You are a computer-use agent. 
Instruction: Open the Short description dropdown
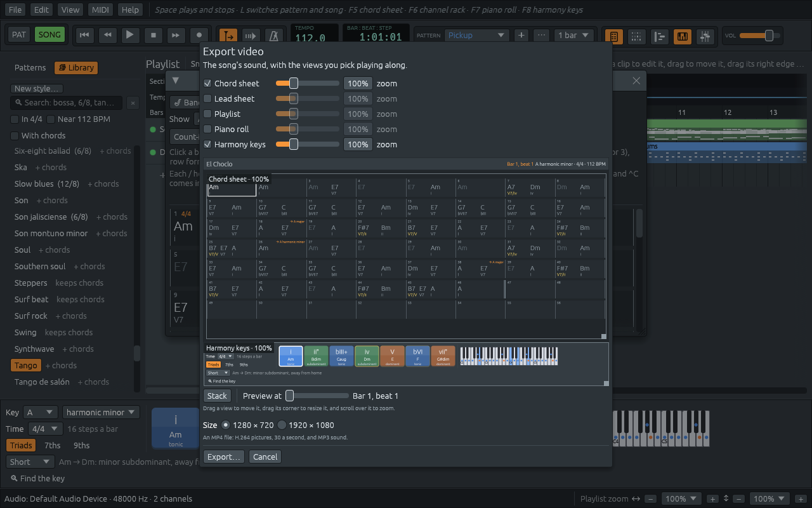coord(30,462)
